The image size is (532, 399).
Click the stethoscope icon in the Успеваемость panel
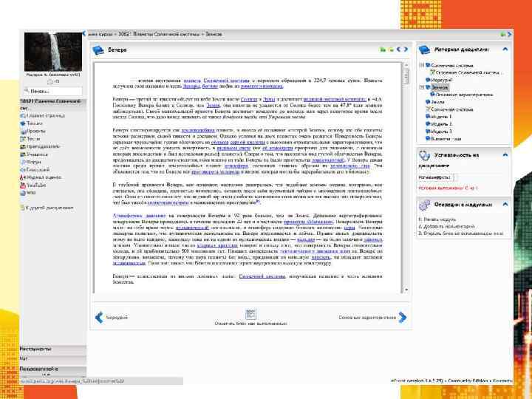424,155
